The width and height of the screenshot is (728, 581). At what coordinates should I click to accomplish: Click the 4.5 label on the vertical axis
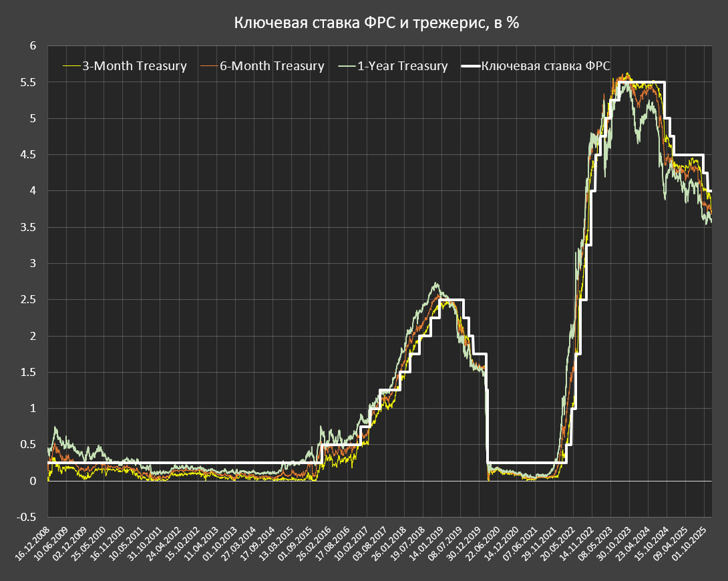(x=28, y=155)
